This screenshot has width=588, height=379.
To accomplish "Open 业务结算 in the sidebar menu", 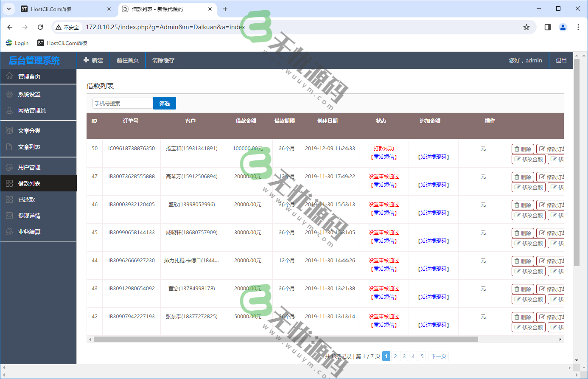I will point(29,232).
